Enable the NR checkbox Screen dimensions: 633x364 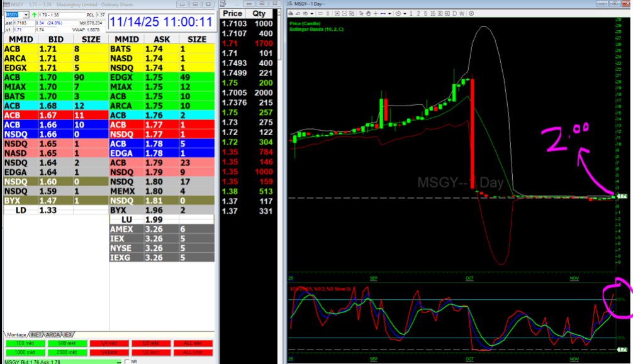coord(127,361)
